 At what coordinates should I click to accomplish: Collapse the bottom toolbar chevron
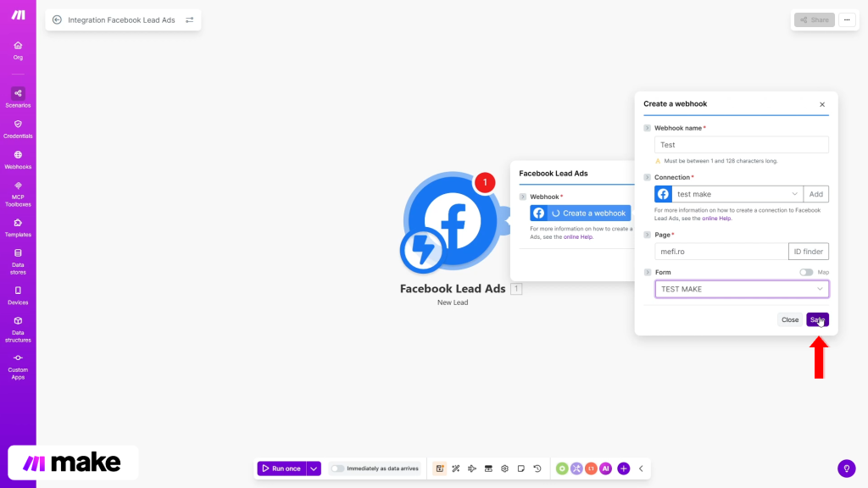(x=641, y=469)
